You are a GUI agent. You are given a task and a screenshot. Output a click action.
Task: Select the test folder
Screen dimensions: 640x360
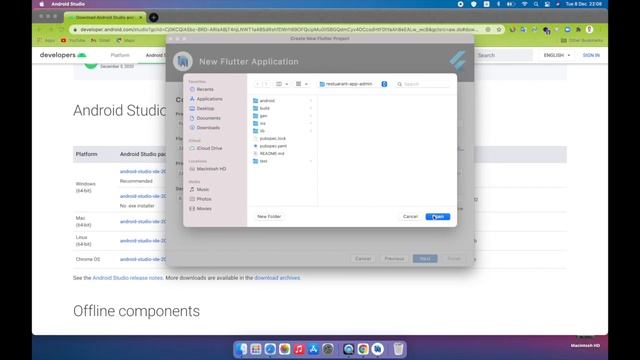pyautogui.click(x=263, y=161)
